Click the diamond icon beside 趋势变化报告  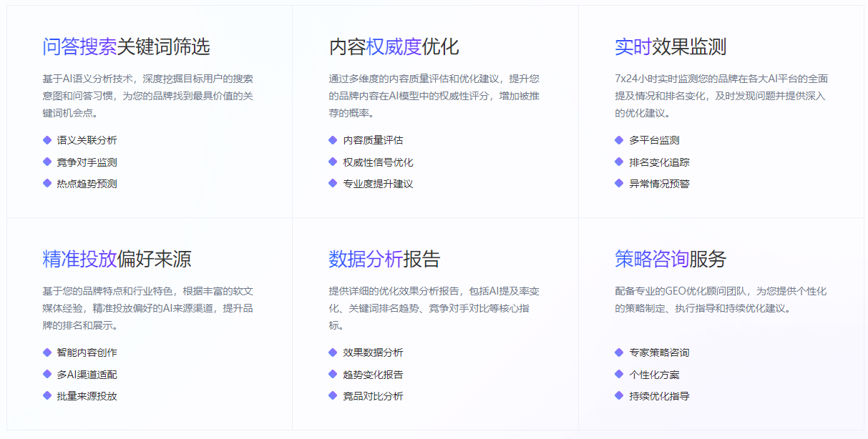coord(333,374)
